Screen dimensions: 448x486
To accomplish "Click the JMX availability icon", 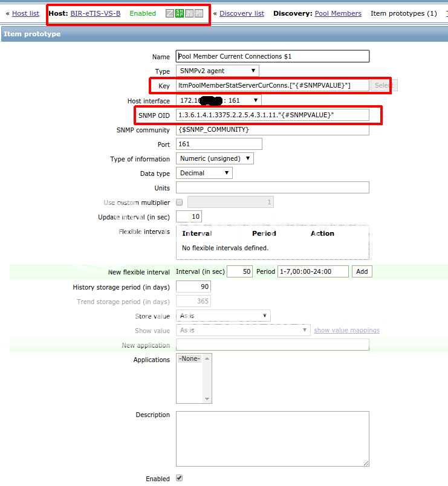I will coord(189,13).
